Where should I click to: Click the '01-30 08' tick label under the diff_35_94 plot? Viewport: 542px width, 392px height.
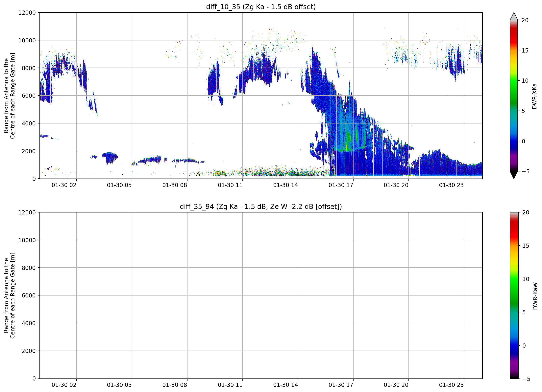coord(175,385)
